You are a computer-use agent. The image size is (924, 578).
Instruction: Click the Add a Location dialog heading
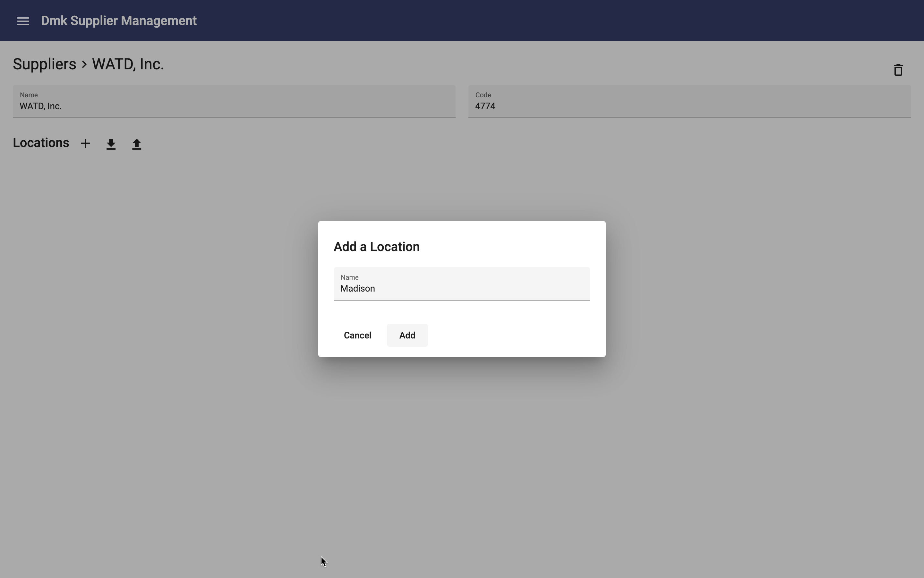click(376, 247)
